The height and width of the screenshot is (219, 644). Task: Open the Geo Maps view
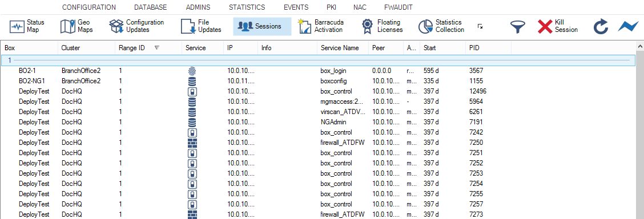click(77, 26)
